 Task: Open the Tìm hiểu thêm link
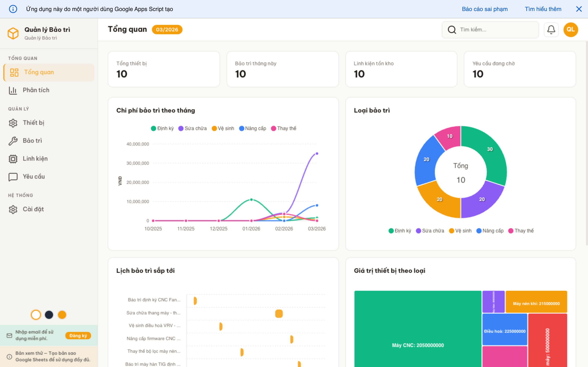(x=543, y=9)
